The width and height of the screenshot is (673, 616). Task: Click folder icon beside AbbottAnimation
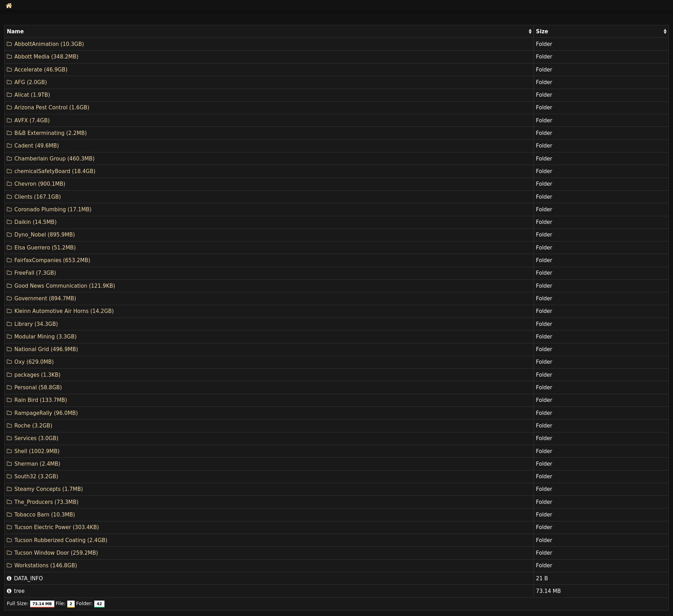point(9,44)
